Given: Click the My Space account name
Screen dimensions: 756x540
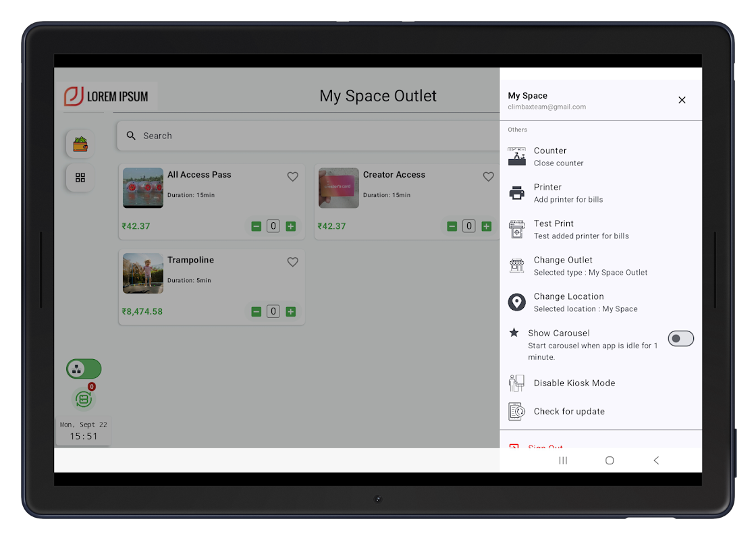Looking at the screenshot, I should [527, 95].
